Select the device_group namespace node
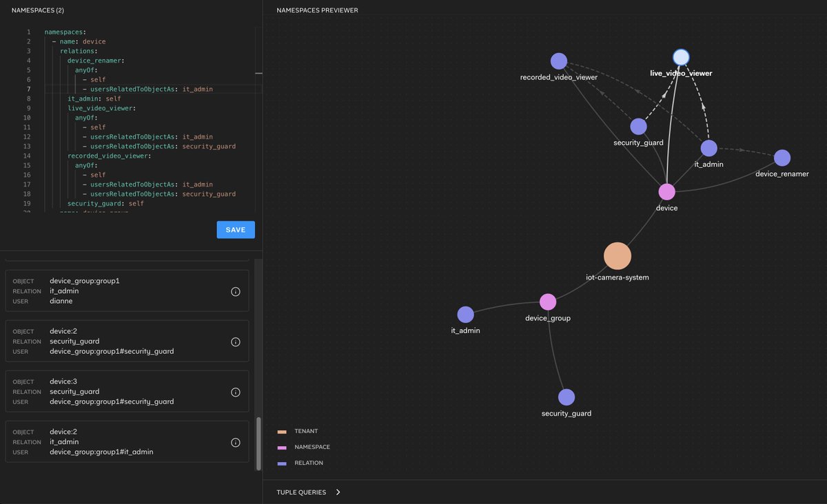This screenshot has width=827, height=504. [548, 302]
